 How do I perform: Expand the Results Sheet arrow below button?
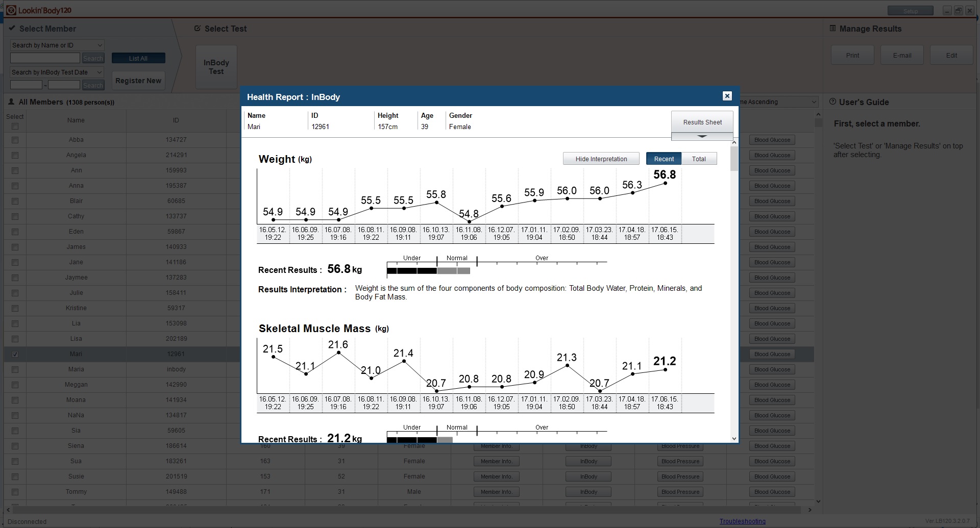tap(702, 136)
